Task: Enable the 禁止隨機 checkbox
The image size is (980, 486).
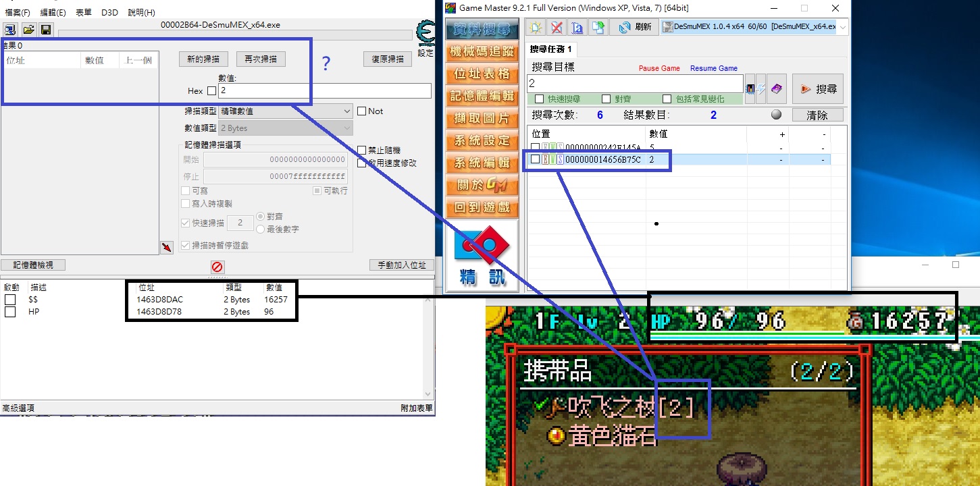Action: [362, 151]
